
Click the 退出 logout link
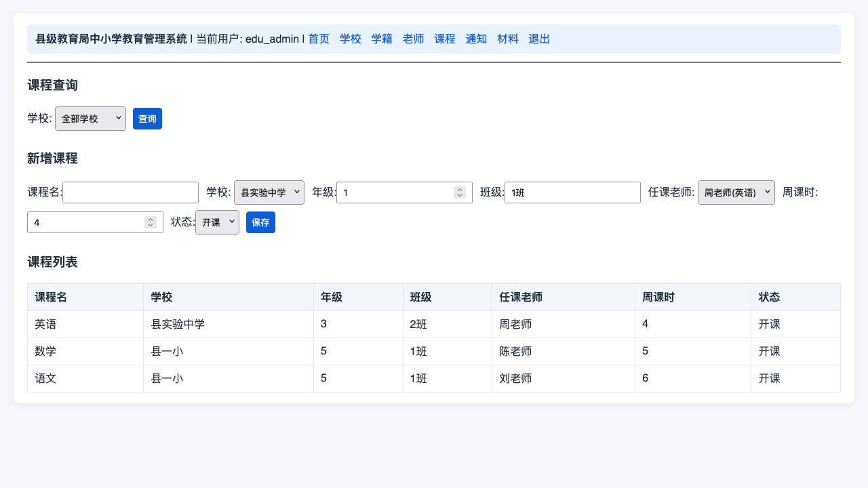pyautogui.click(x=539, y=39)
